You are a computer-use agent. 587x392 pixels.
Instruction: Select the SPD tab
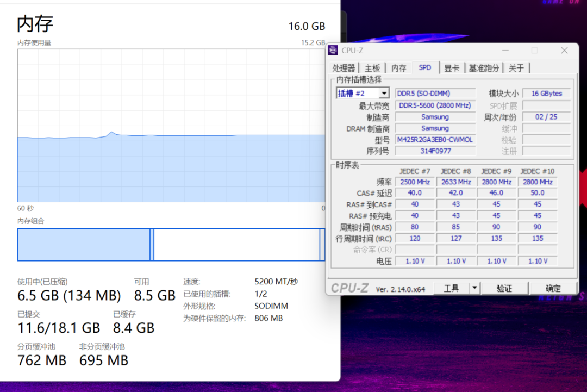tap(425, 67)
